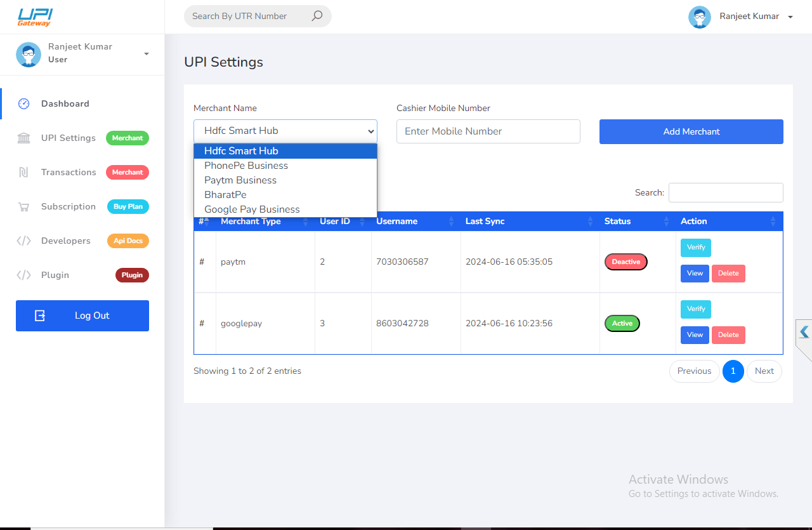The width and height of the screenshot is (812, 530).
Task: Click the blue arrow side panel handle
Action: 804,332
